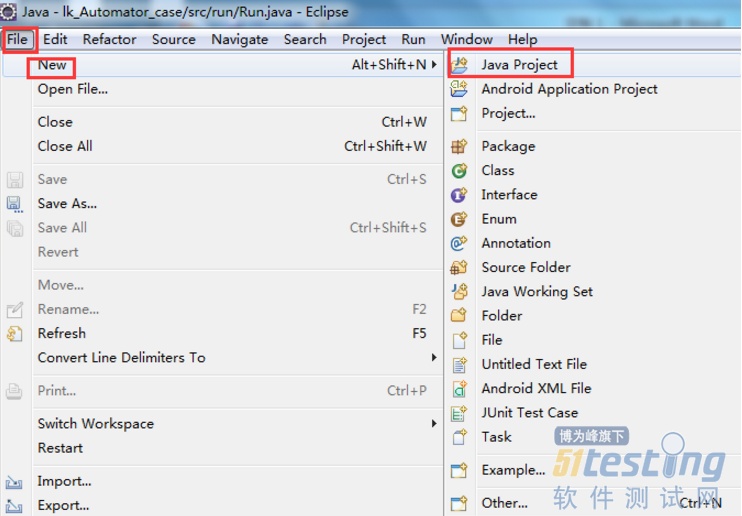The width and height of the screenshot is (742, 516).
Task: Select Class label in New submenu
Action: tap(498, 170)
